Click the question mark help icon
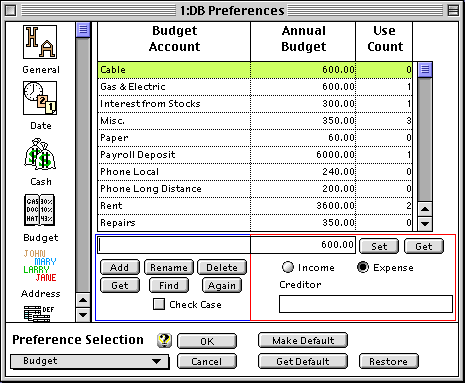 point(164,340)
